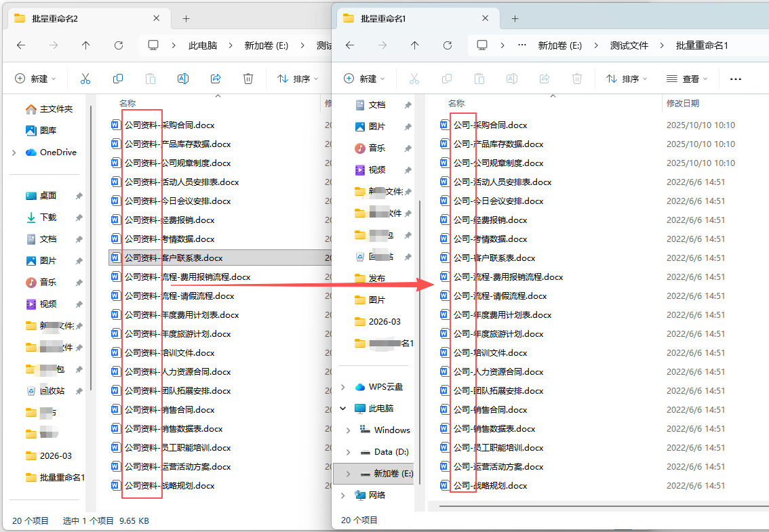Open 2026-03 folder in 批量重命名1 sidebar
The width and height of the screenshot is (769, 532).
[378, 322]
